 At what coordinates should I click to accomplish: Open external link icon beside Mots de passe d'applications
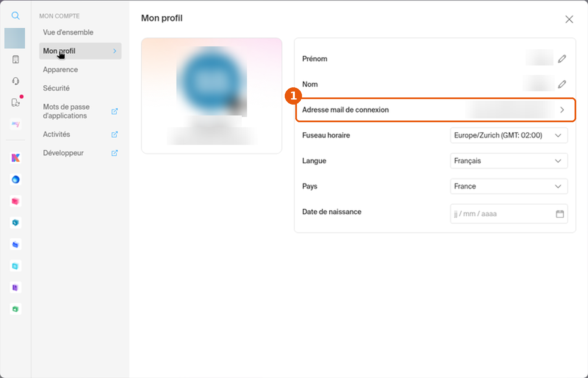114,111
